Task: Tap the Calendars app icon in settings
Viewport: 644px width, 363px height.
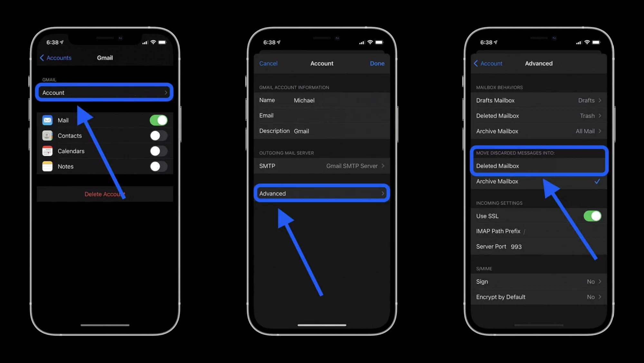Action: click(x=47, y=150)
